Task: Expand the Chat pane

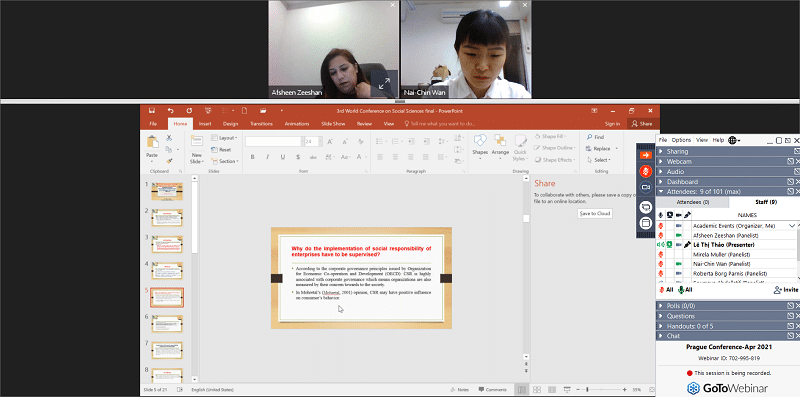Action: [x=728, y=336]
